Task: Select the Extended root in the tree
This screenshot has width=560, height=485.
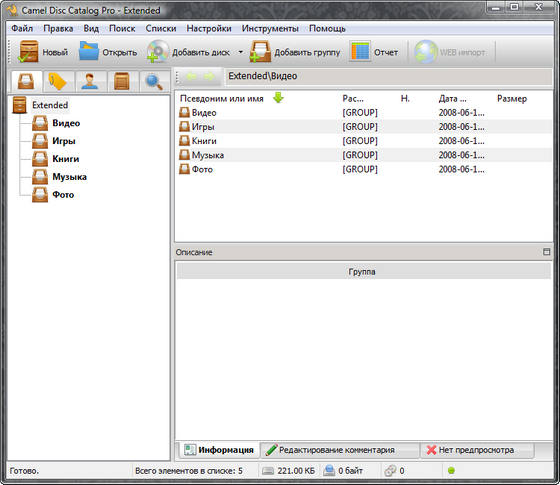Action: point(50,105)
